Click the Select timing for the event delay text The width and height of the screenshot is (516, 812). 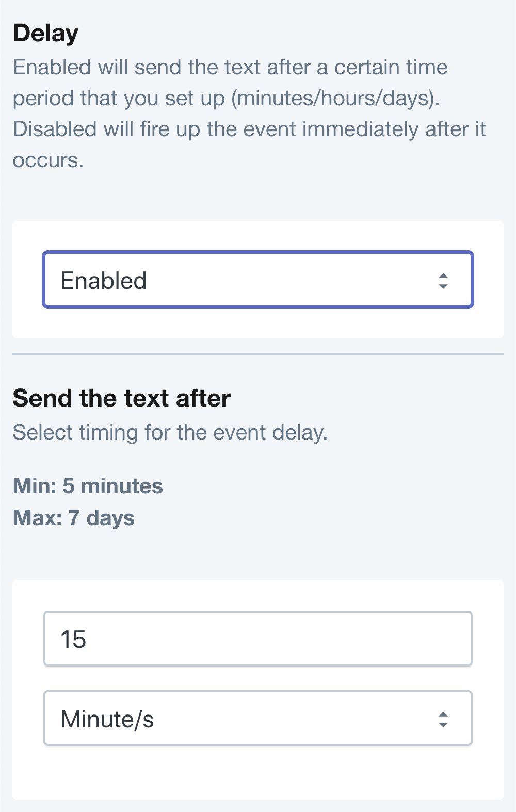pyautogui.click(x=170, y=432)
